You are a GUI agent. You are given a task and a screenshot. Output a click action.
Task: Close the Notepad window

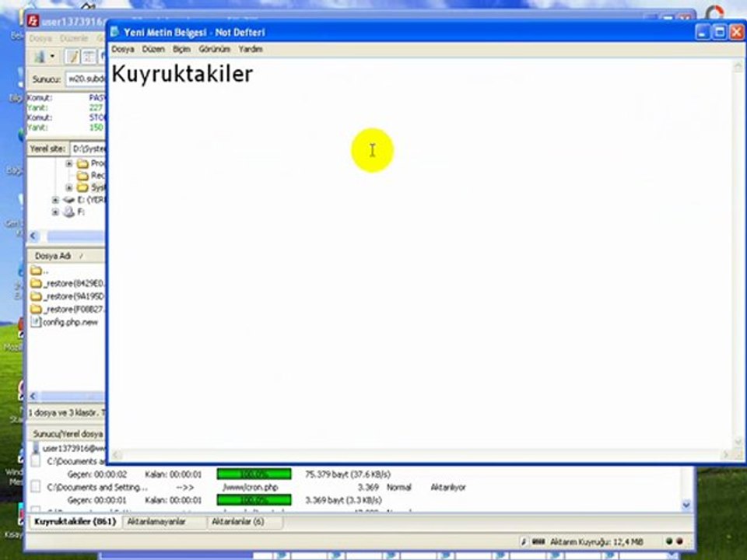click(737, 32)
